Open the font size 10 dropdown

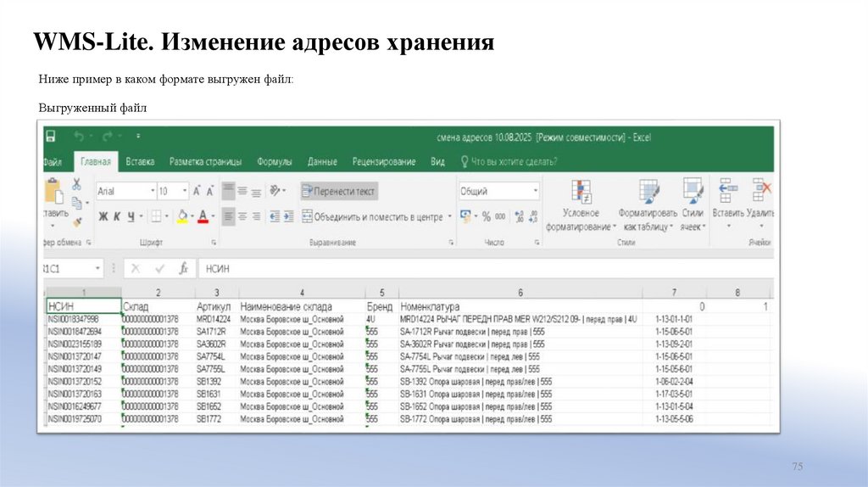184,191
